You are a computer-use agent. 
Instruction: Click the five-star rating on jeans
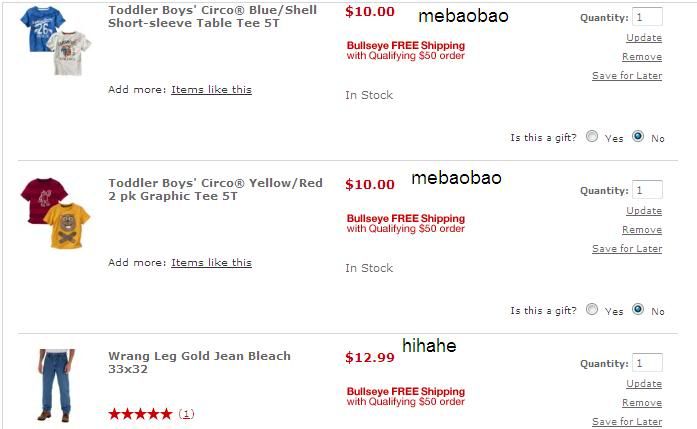click(140, 414)
